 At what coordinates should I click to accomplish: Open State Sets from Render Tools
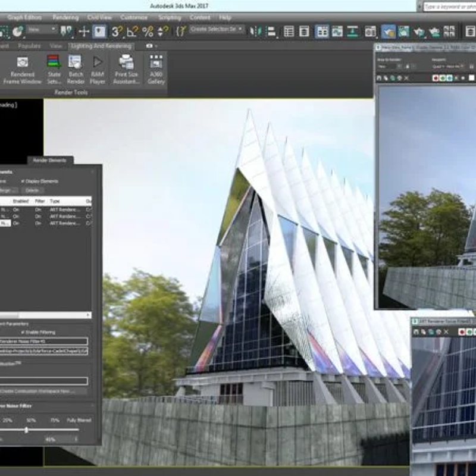54,70
